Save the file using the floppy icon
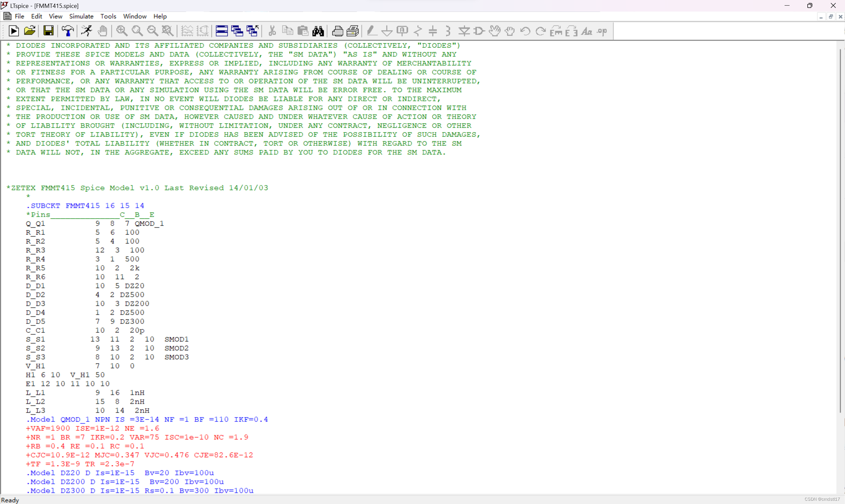 click(49, 31)
